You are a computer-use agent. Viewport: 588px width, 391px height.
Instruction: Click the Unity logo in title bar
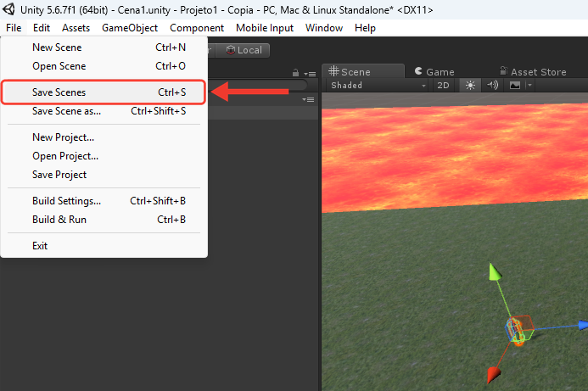9,9
